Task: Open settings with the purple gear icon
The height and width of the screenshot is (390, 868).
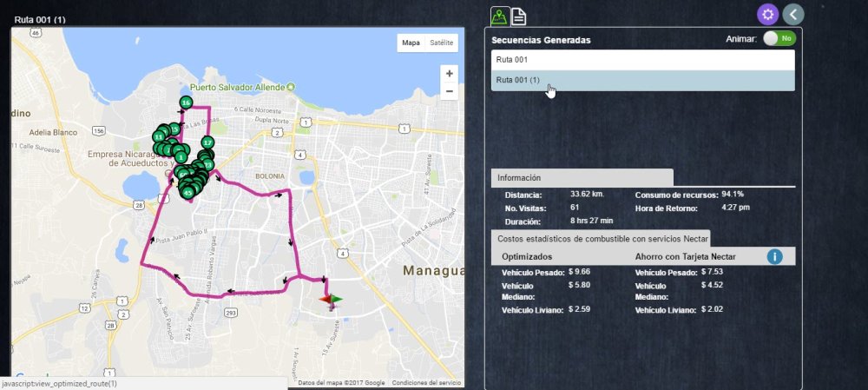Action: pos(767,15)
